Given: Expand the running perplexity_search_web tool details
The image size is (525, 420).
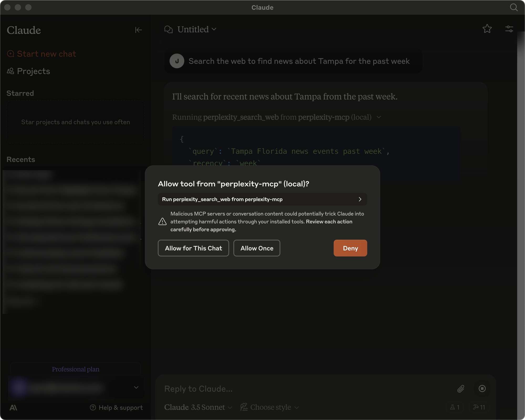Looking at the screenshot, I should click(276, 117).
